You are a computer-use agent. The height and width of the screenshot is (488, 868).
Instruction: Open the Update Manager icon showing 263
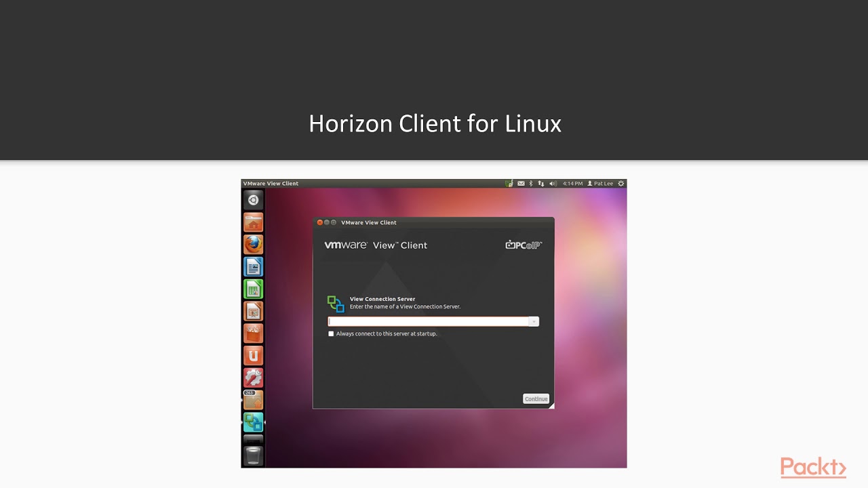(x=253, y=400)
